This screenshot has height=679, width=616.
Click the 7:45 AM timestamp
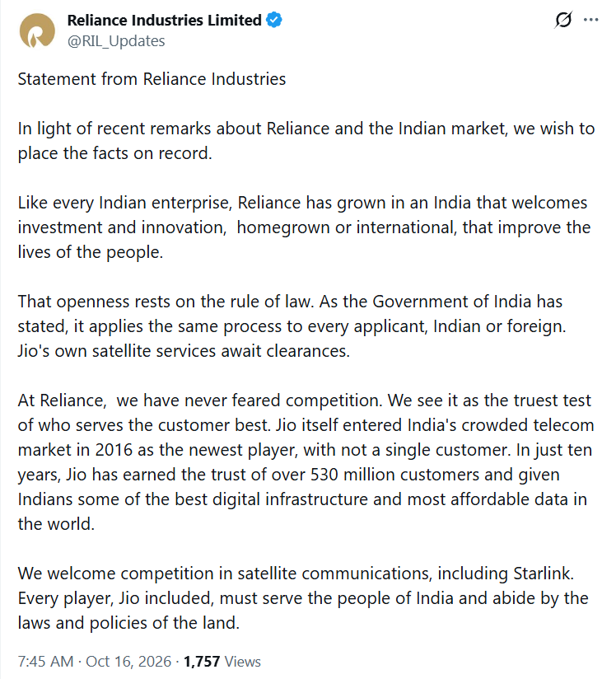point(45,661)
